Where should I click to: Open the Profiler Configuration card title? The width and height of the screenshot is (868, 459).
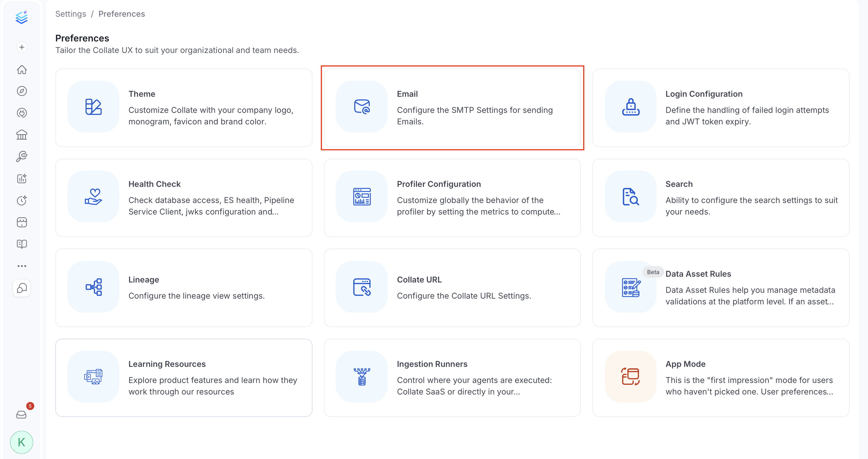click(439, 184)
